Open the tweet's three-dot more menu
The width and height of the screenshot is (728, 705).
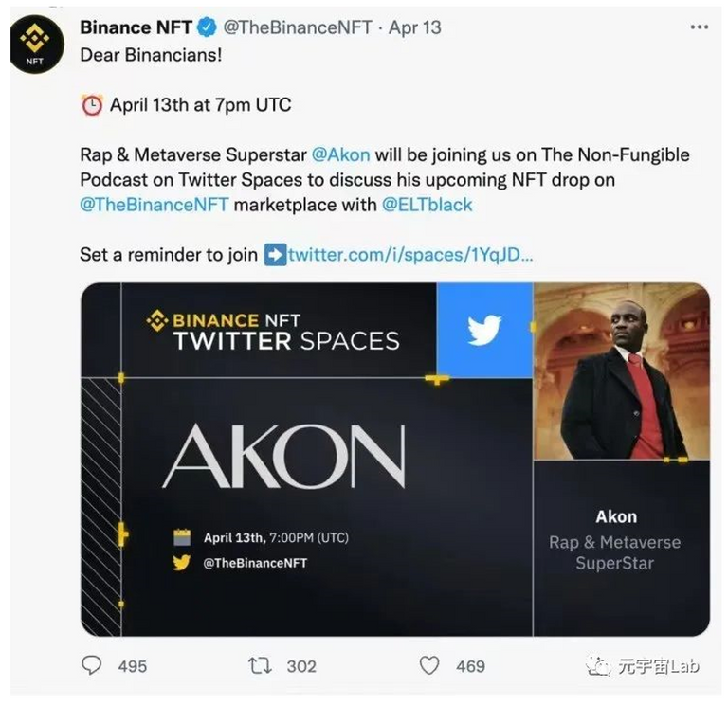click(x=700, y=27)
